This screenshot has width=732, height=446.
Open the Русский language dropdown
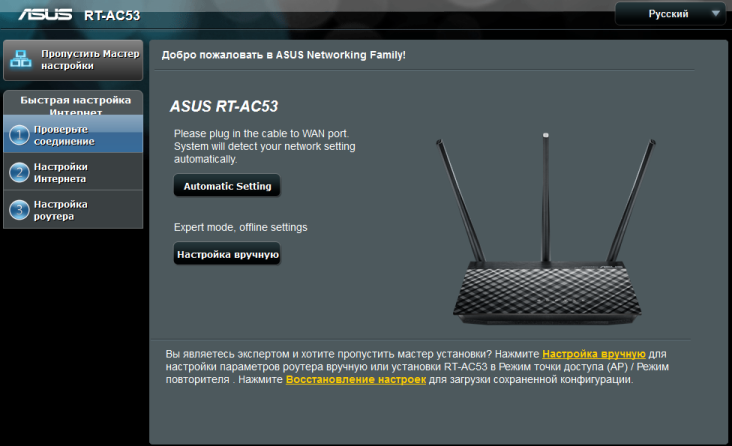[670, 14]
